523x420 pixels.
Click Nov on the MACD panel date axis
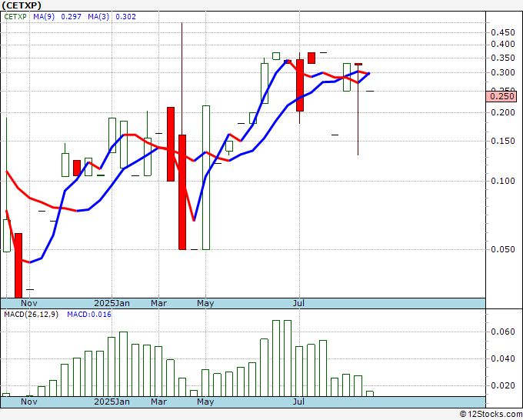pyautogui.click(x=29, y=402)
